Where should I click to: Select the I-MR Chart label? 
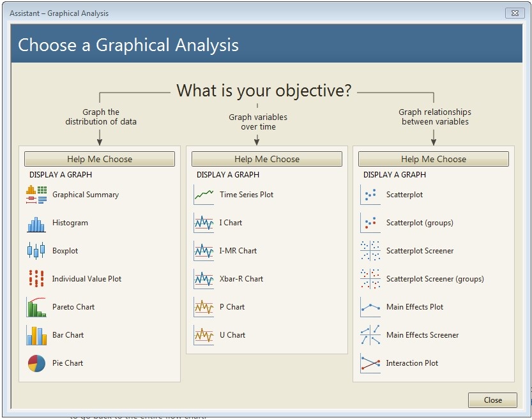(x=238, y=251)
